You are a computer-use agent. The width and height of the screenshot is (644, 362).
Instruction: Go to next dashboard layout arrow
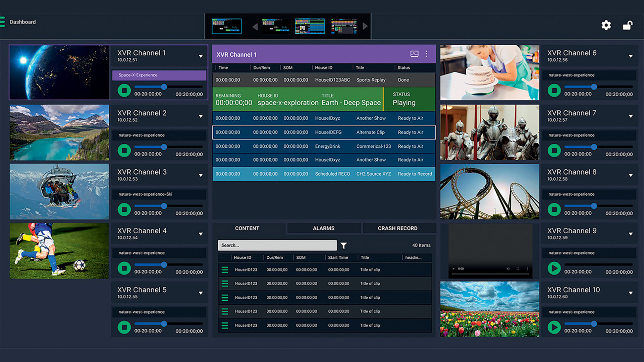365,26
